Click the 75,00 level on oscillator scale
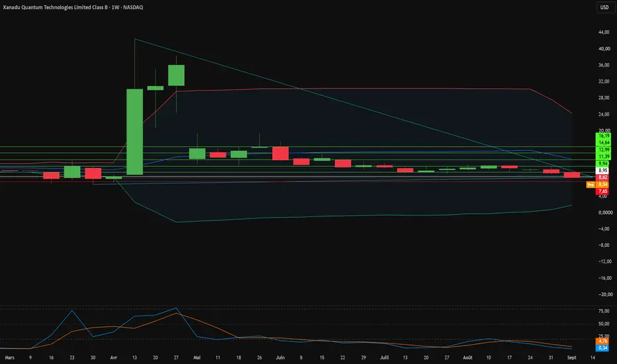This screenshot has height=364, width=617. click(x=604, y=311)
